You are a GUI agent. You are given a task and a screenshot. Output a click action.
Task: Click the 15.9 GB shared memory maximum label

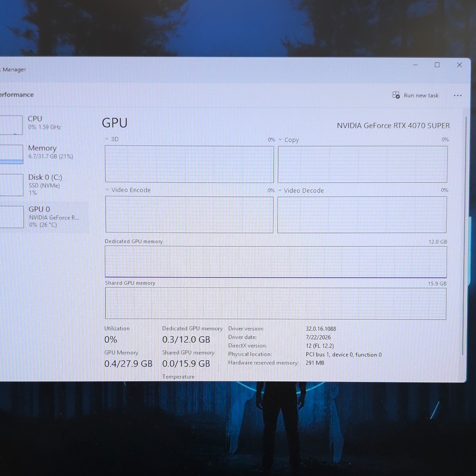coord(437,284)
